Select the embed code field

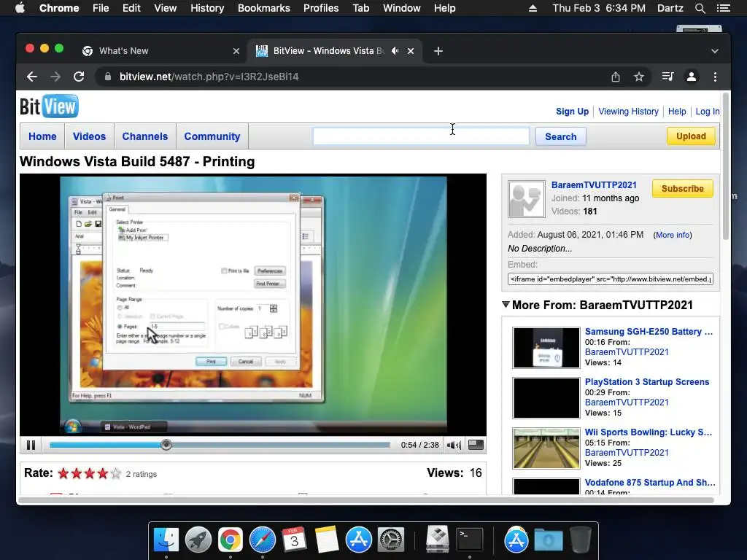[x=611, y=279]
